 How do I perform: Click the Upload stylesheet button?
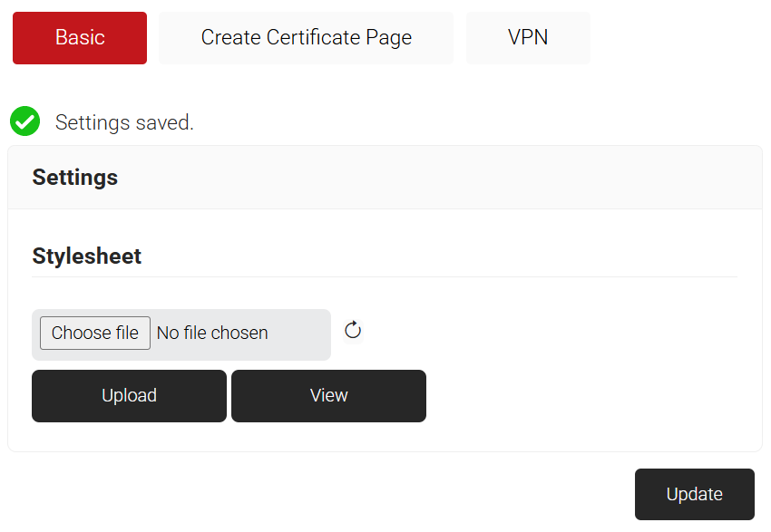coord(129,396)
